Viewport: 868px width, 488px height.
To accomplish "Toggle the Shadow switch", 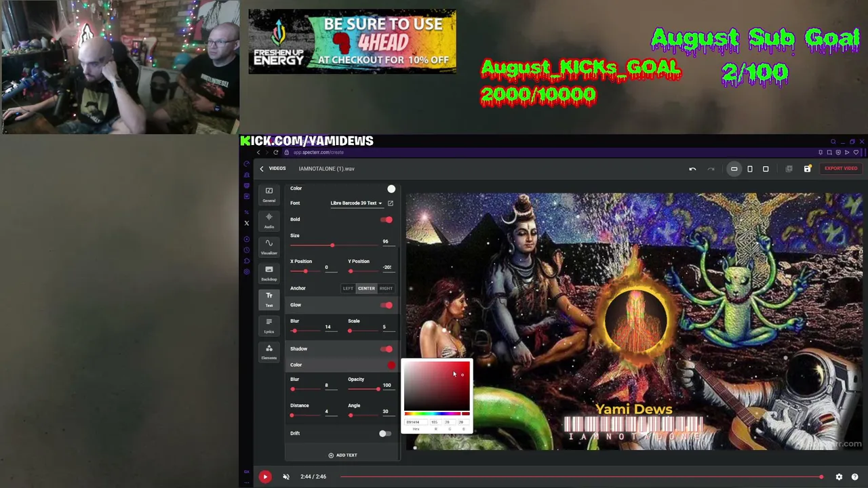I will [386, 349].
